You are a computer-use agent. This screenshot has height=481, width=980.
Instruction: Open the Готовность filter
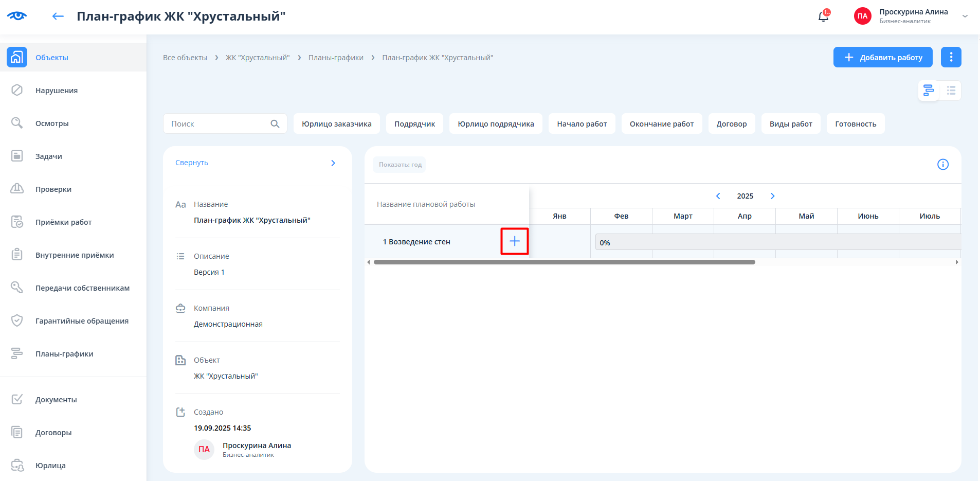[855, 124]
